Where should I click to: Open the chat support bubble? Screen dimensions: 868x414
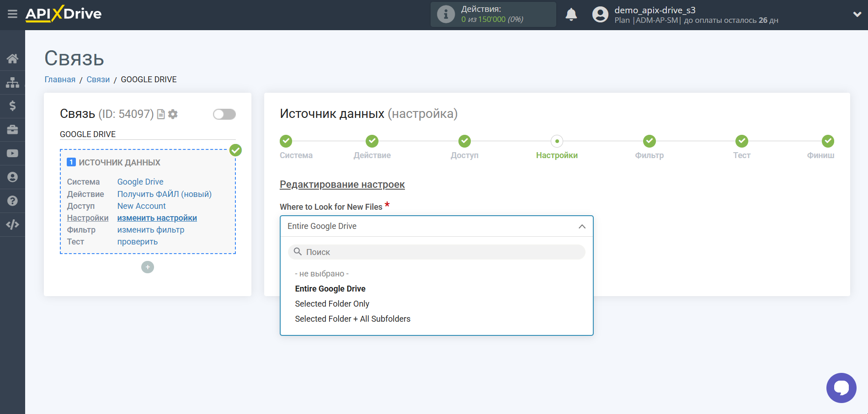(841, 388)
